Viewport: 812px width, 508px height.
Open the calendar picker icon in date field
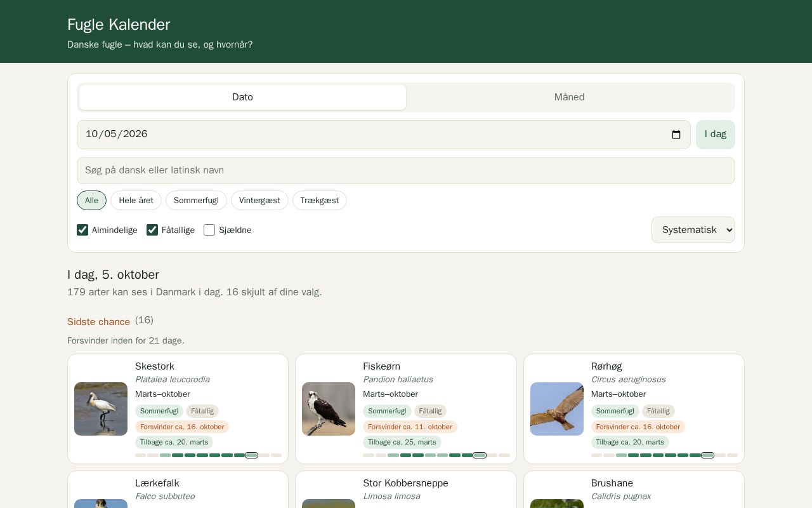click(x=676, y=135)
